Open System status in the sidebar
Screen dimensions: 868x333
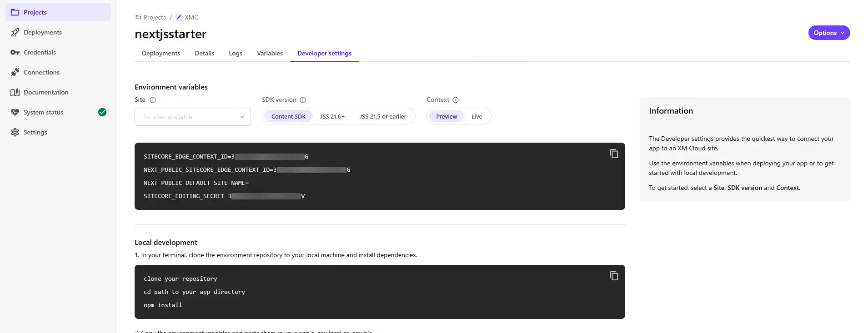pyautogui.click(x=58, y=112)
